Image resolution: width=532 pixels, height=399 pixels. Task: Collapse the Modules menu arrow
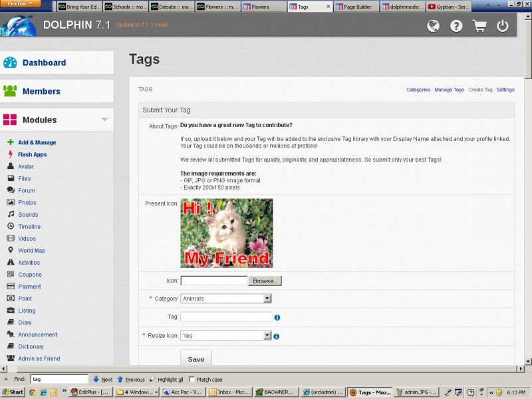tap(104, 120)
